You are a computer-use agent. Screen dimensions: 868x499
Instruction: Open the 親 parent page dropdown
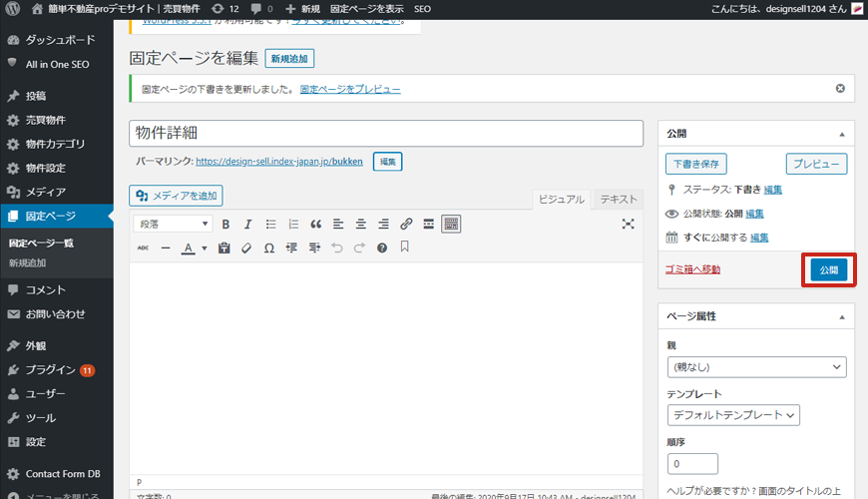point(756,367)
